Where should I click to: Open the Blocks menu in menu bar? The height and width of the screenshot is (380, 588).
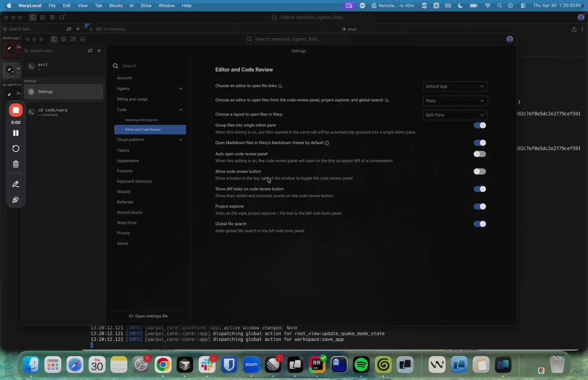pos(116,6)
